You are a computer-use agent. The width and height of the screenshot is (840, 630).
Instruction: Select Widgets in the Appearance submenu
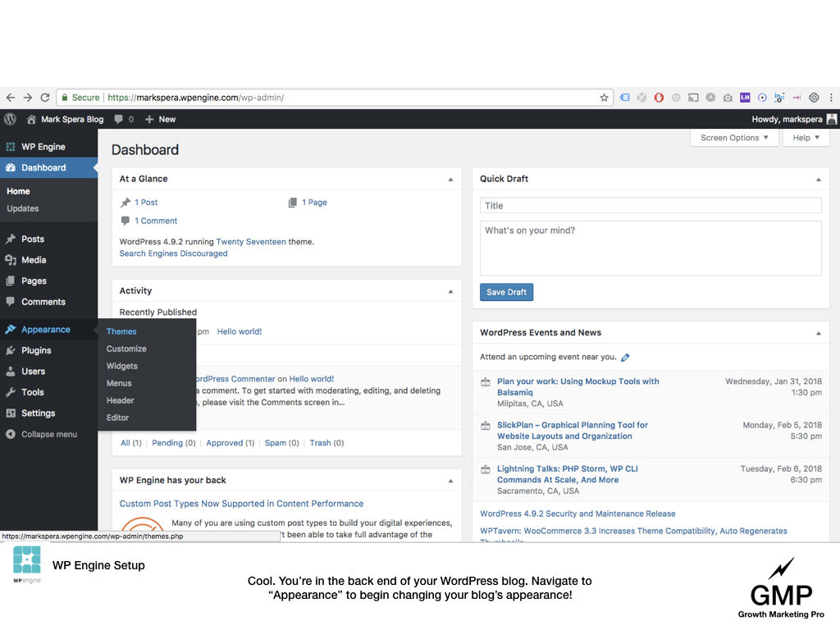122,366
